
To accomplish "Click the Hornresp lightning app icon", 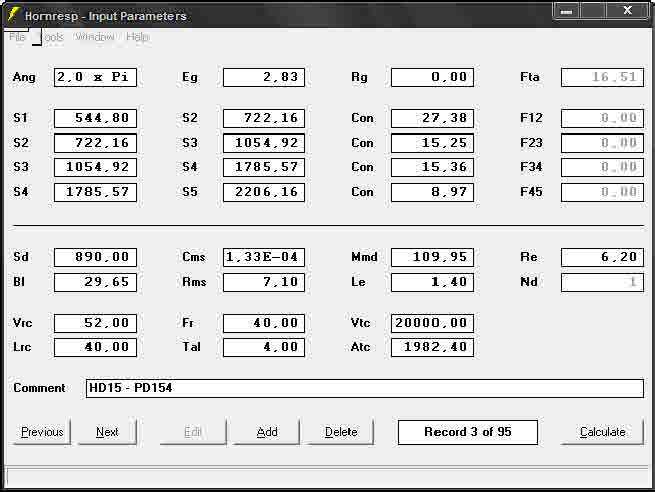I will 14,15.
